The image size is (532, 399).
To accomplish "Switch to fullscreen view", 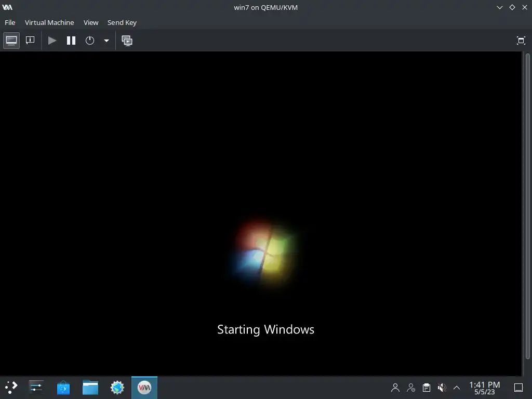I will (x=521, y=41).
